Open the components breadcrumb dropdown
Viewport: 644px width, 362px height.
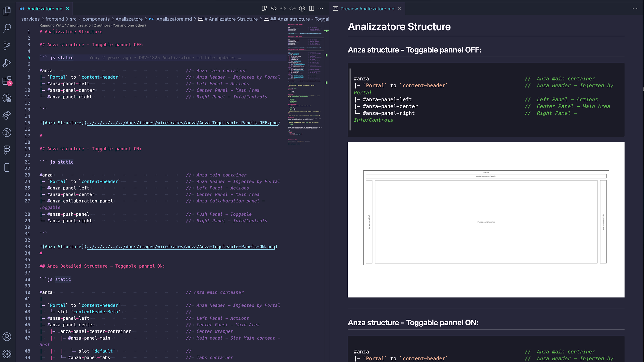pyautogui.click(x=96, y=19)
